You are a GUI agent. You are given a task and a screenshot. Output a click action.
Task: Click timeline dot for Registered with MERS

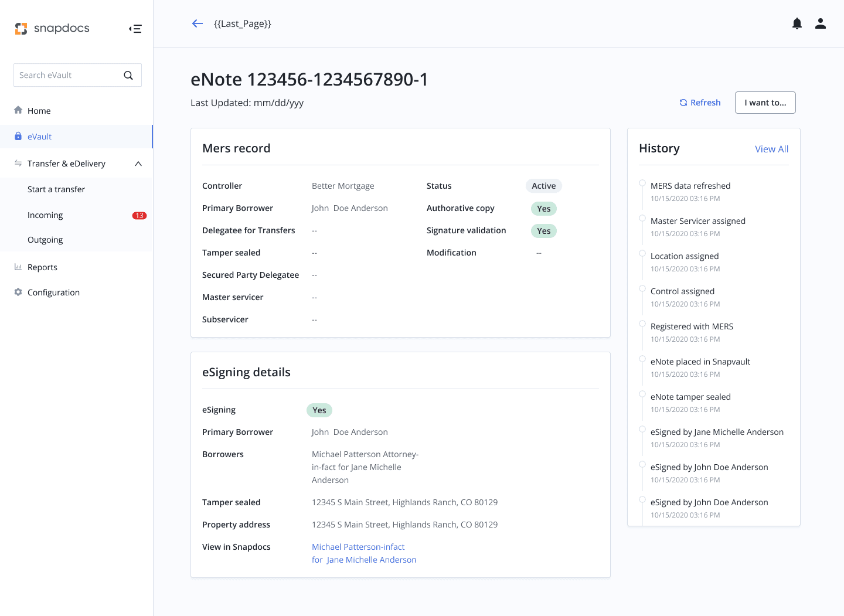642,324
